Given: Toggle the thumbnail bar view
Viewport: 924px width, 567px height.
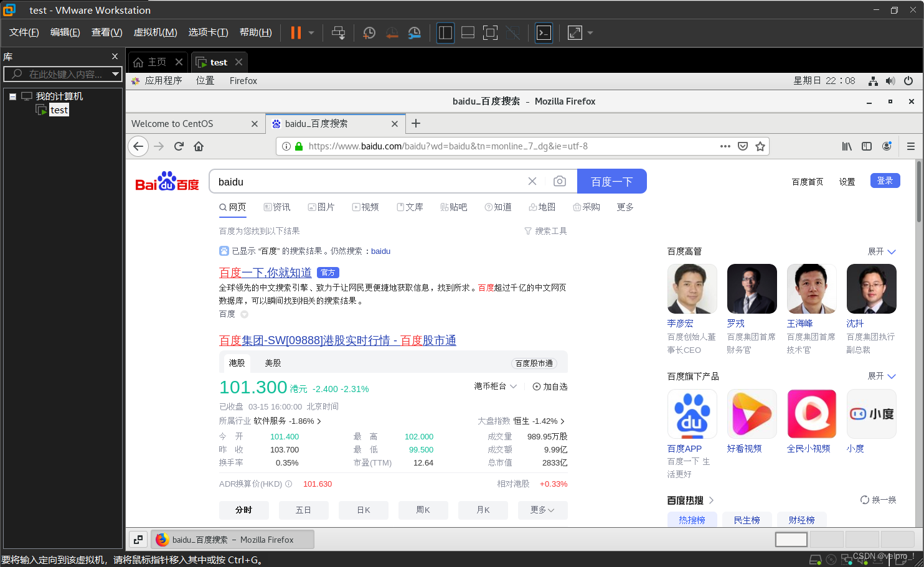Looking at the screenshot, I should pos(468,32).
